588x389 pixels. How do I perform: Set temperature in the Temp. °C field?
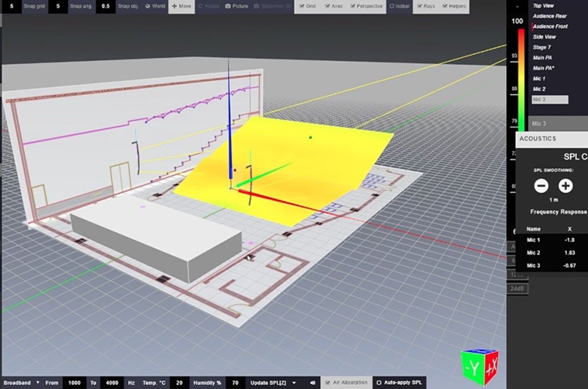(x=179, y=382)
